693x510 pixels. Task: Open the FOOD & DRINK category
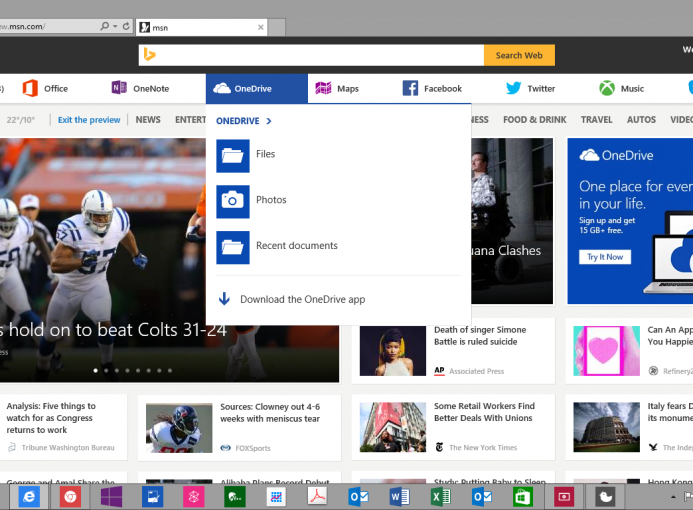534,120
